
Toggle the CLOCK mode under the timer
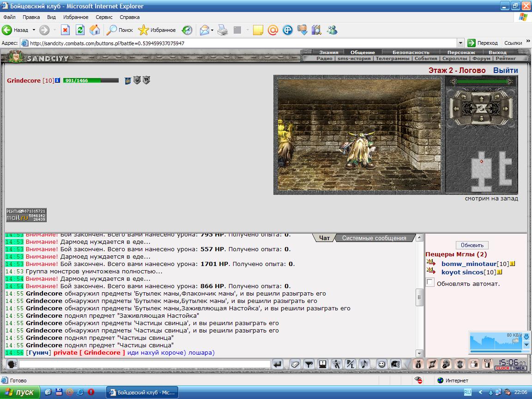click(x=502, y=368)
